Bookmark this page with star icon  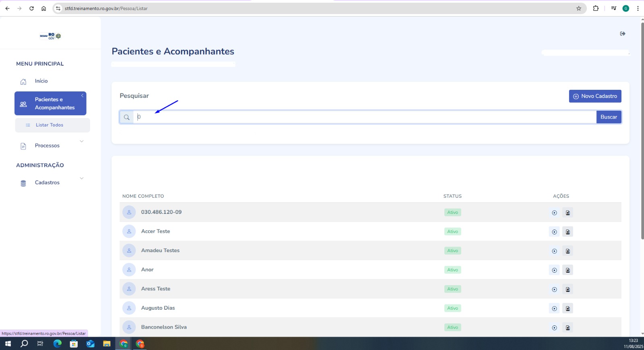coord(579,8)
